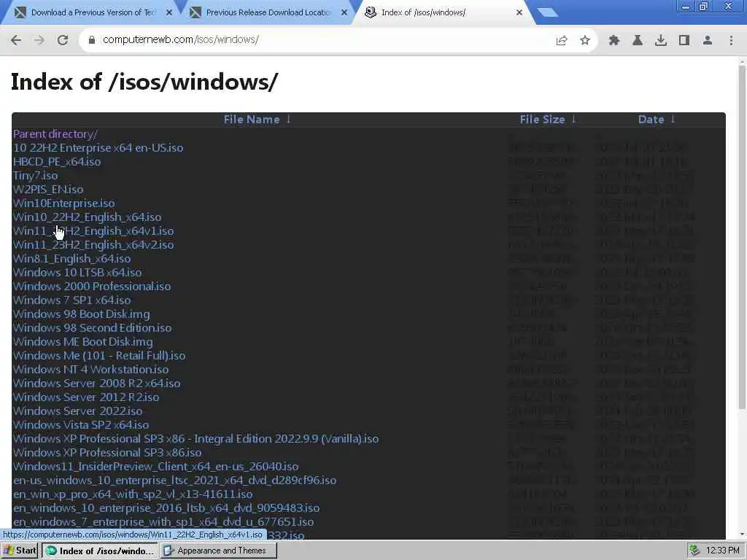Sort by File Name column header
Screen dimensions: 747x560
pyautogui.click(x=258, y=120)
